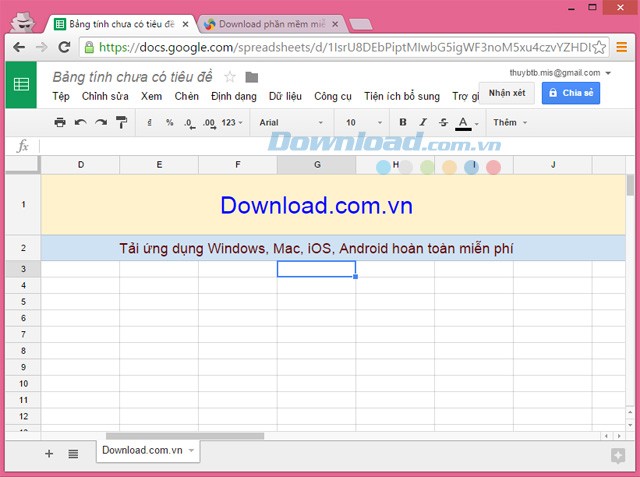Decrease decimal places
640x477 pixels.
point(189,123)
